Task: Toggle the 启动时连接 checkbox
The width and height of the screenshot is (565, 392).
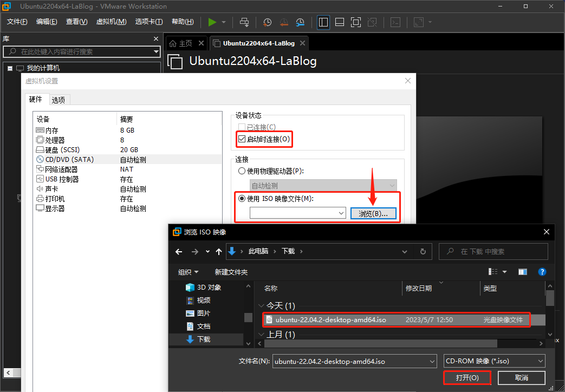Action: 242,139
